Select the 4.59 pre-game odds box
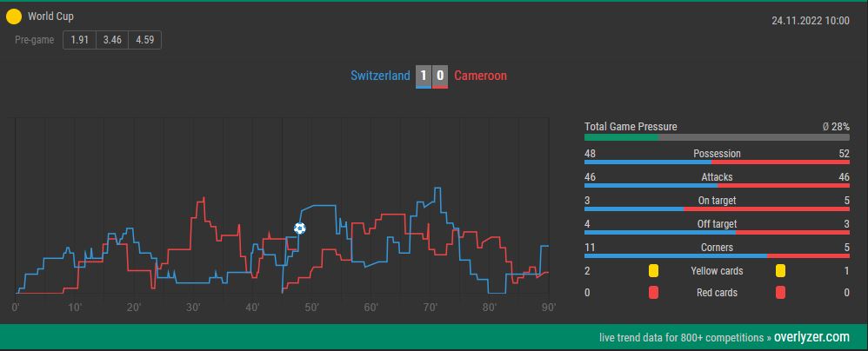 point(145,40)
